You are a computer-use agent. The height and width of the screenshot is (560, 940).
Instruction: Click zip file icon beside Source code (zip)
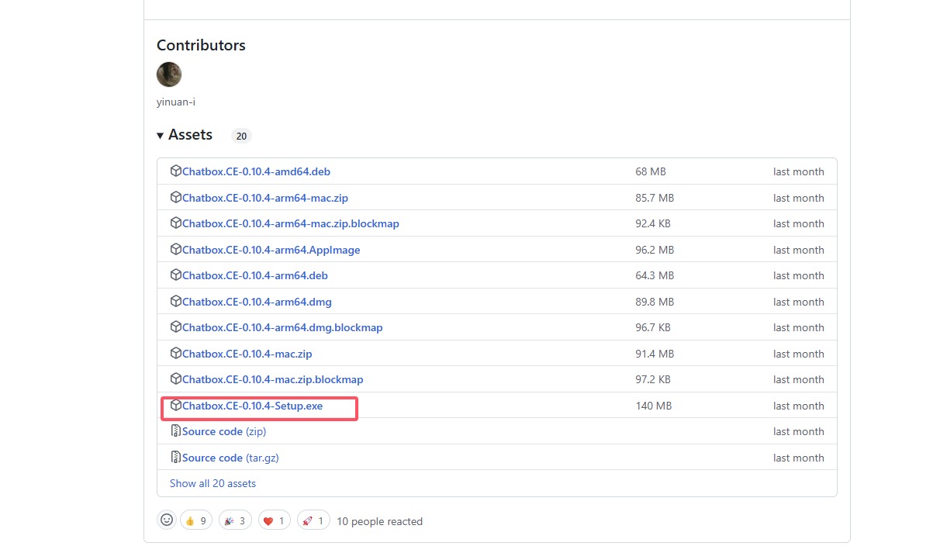(x=176, y=431)
